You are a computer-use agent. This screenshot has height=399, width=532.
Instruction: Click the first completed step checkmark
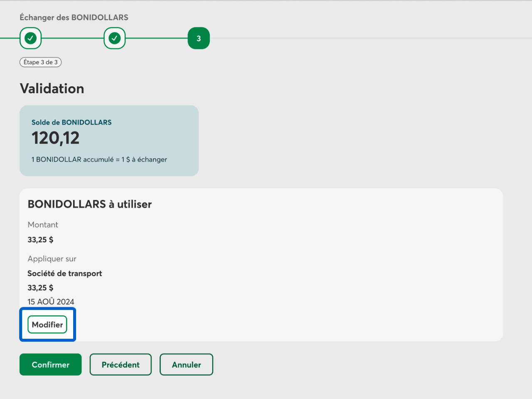click(x=30, y=38)
